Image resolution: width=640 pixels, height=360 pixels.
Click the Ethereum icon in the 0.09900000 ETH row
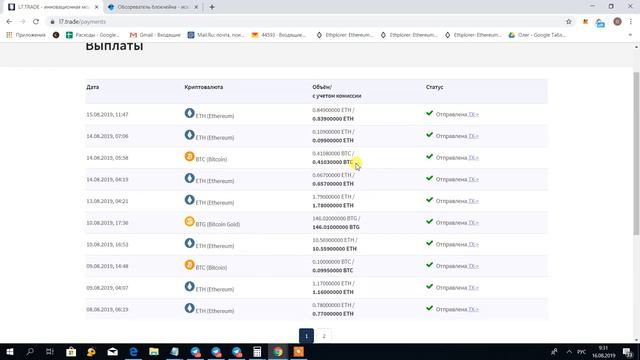[189, 135]
